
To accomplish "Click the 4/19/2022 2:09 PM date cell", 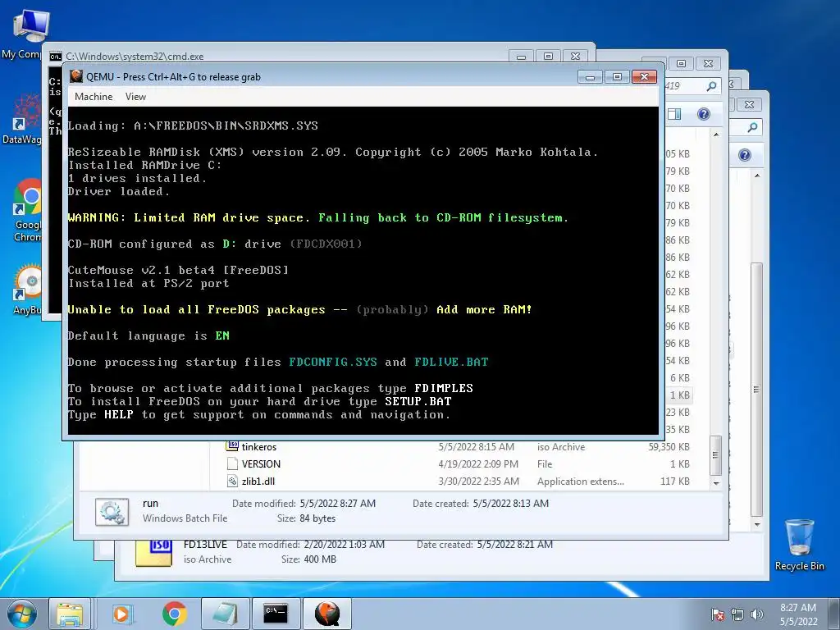I will 478,464.
